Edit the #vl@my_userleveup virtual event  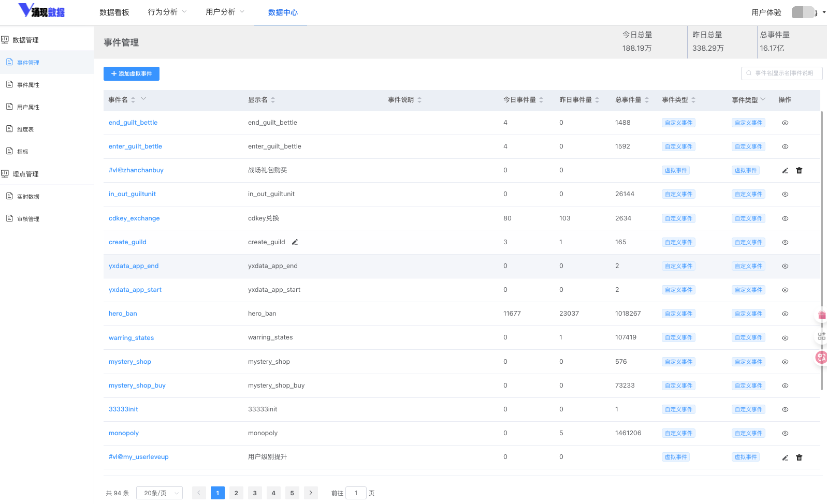click(785, 457)
